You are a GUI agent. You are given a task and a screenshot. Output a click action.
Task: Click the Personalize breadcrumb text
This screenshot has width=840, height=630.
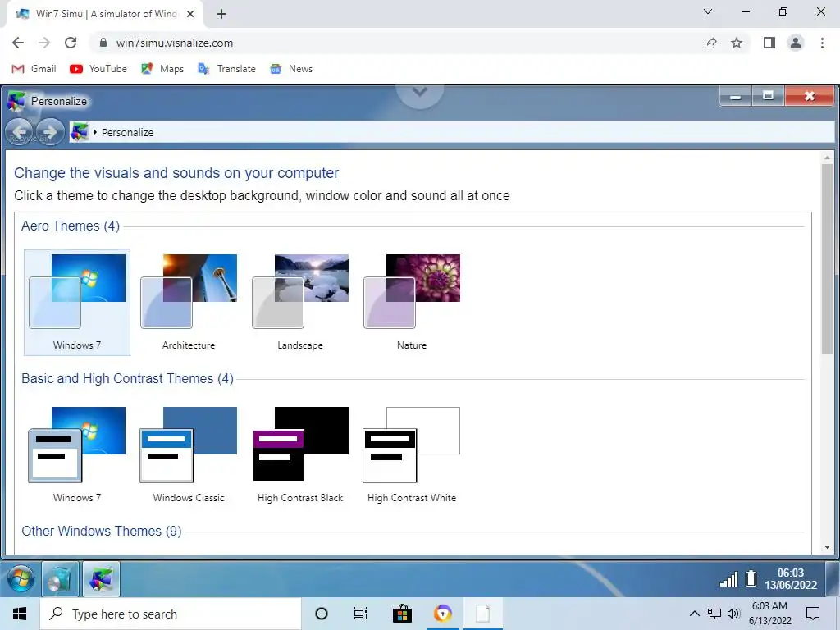click(x=127, y=132)
